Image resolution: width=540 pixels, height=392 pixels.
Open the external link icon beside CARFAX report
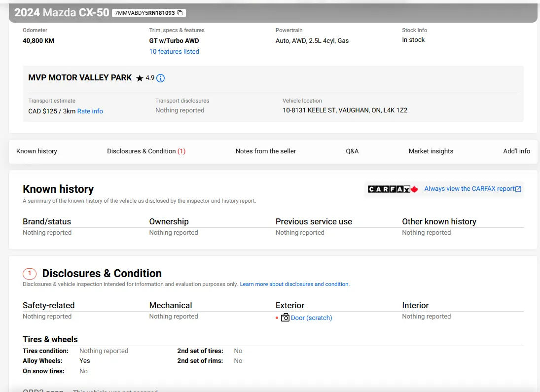pyautogui.click(x=518, y=189)
